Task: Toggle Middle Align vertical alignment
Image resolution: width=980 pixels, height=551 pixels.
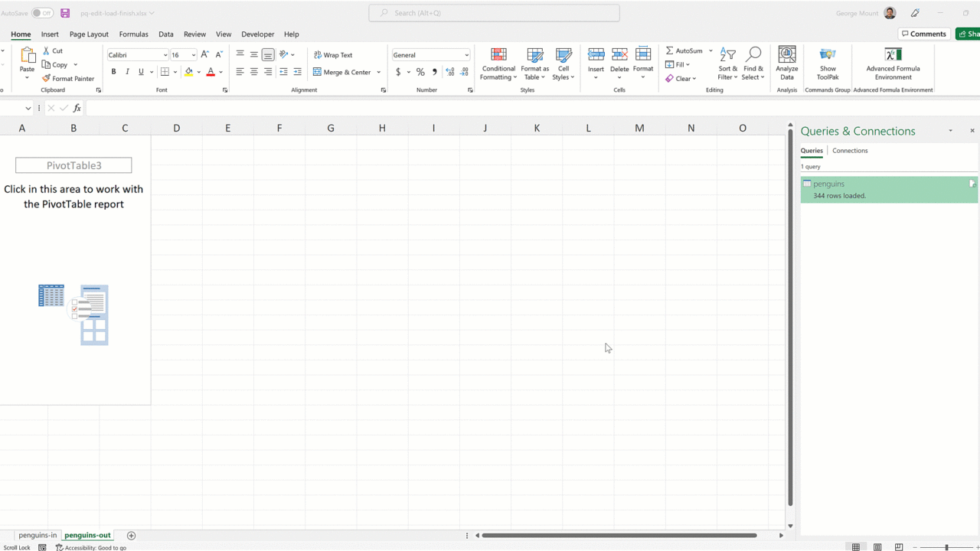Action: (x=253, y=55)
